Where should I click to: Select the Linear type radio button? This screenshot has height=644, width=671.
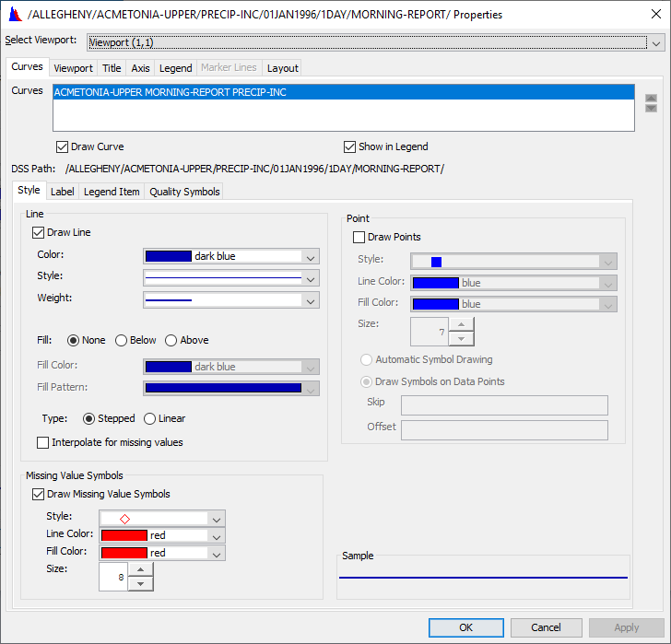(x=150, y=418)
